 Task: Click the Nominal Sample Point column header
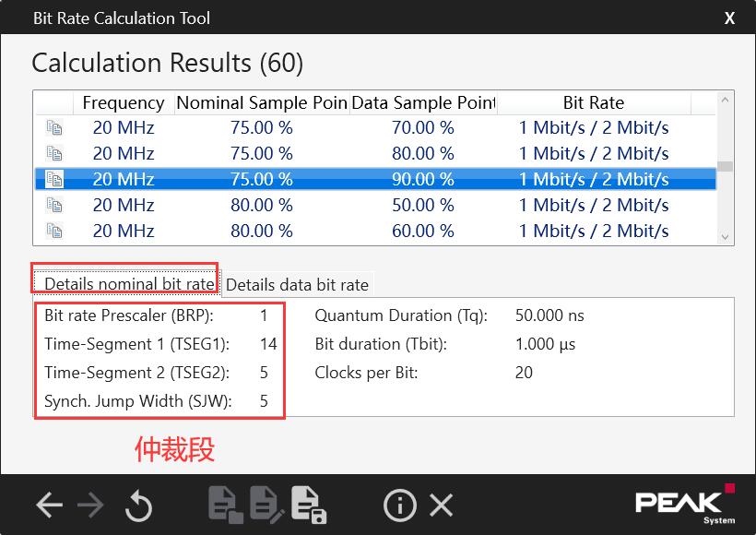(262, 103)
